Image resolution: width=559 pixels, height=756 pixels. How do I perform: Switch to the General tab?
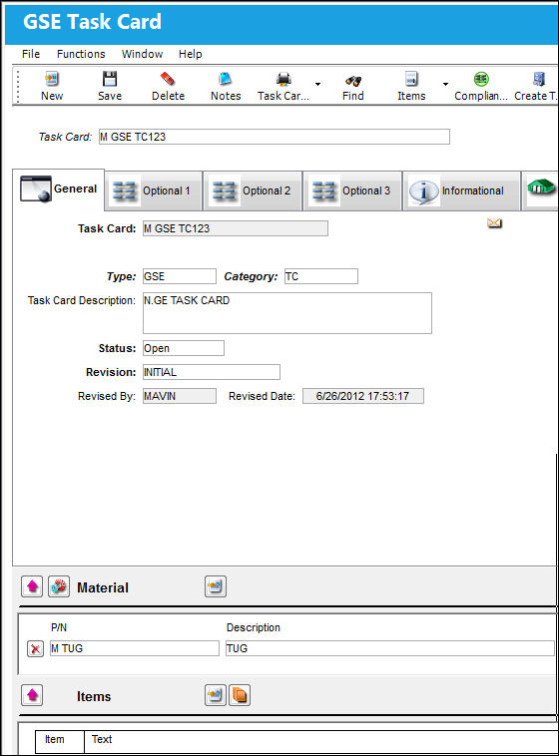59,189
